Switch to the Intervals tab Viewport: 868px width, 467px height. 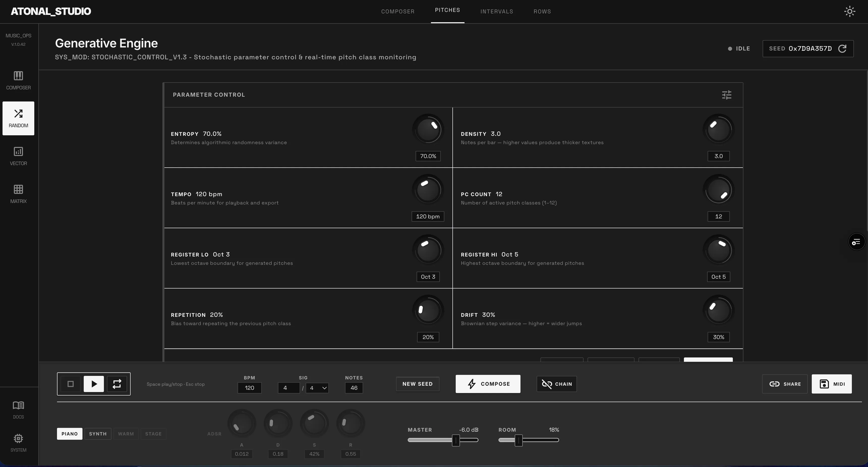[497, 11]
